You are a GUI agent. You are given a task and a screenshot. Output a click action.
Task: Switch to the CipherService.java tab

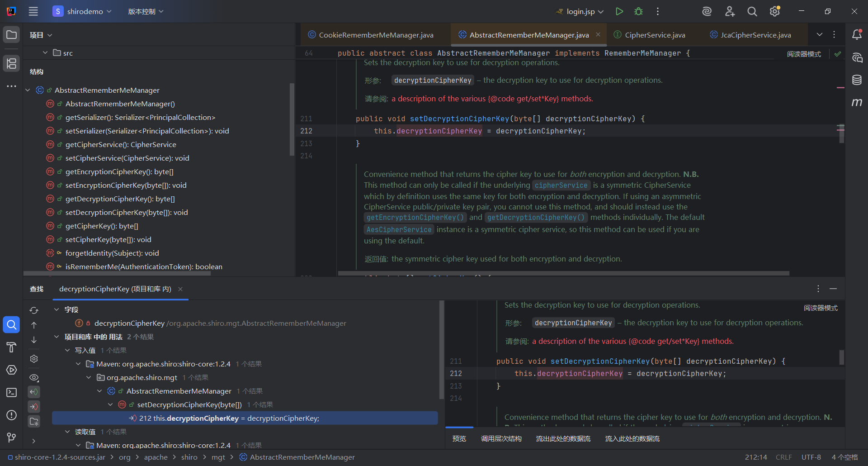click(655, 35)
